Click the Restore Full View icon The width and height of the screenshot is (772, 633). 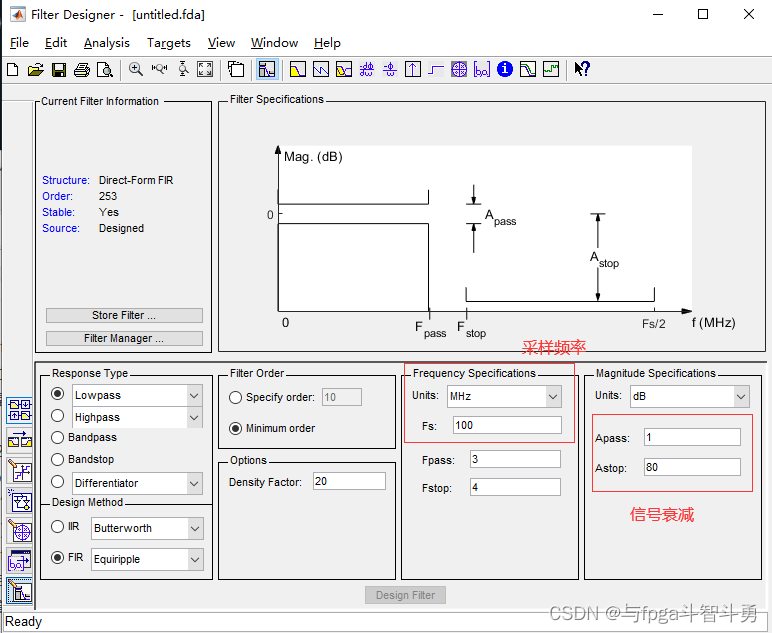pos(205,69)
